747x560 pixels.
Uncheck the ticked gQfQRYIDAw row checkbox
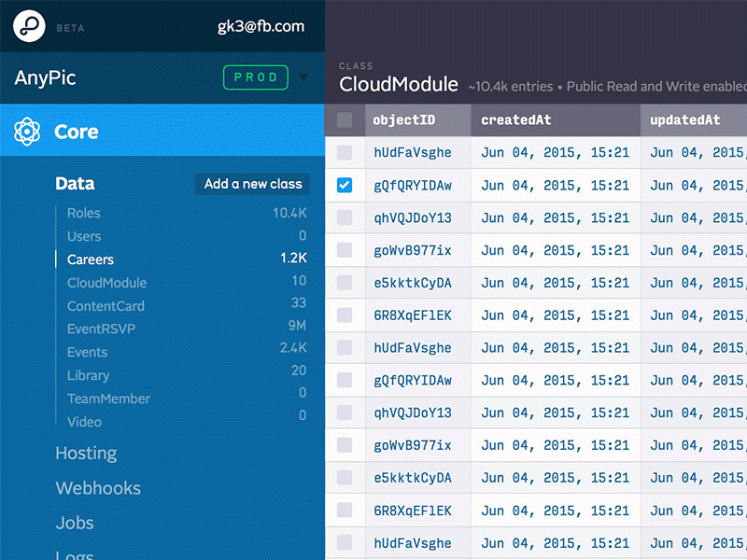[x=345, y=185]
